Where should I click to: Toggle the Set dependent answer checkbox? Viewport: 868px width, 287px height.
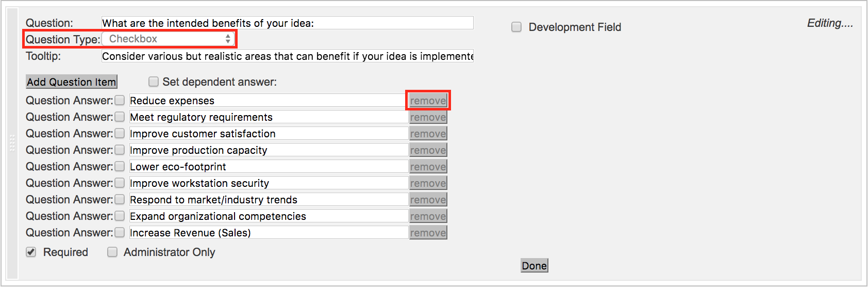(153, 82)
